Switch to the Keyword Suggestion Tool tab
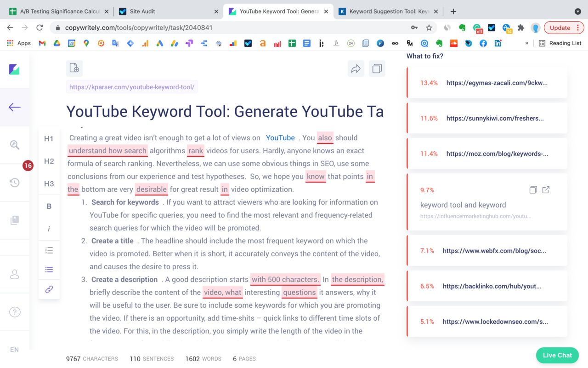Screen dimensions: 588x368 (x=388, y=11)
